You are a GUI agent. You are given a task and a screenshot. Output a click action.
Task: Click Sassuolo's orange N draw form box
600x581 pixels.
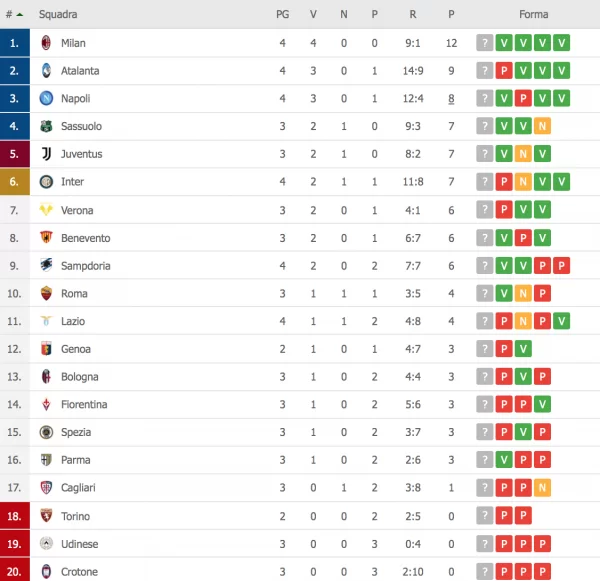[x=541, y=126]
